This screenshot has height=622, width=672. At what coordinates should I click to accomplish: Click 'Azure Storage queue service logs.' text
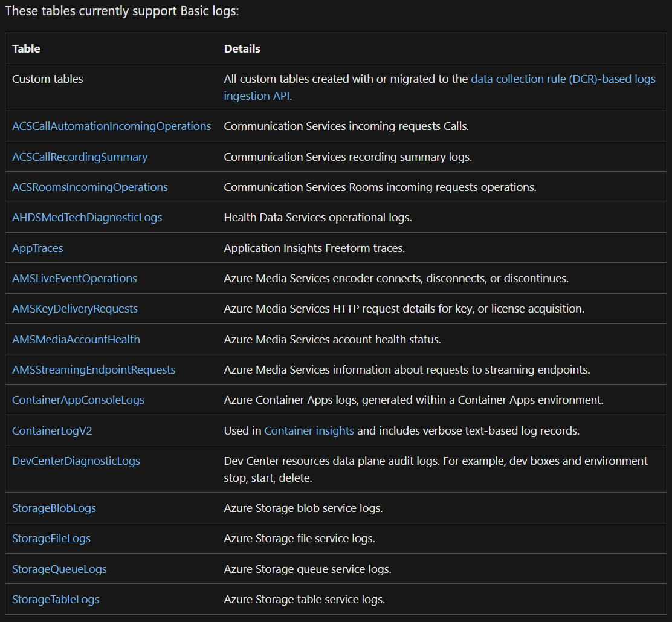click(x=308, y=569)
